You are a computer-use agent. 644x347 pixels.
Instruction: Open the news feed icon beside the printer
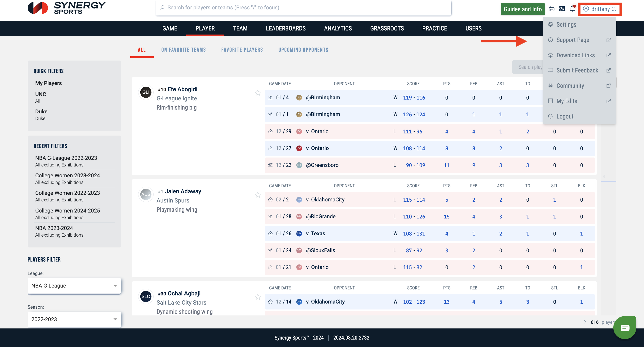pyautogui.click(x=562, y=9)
